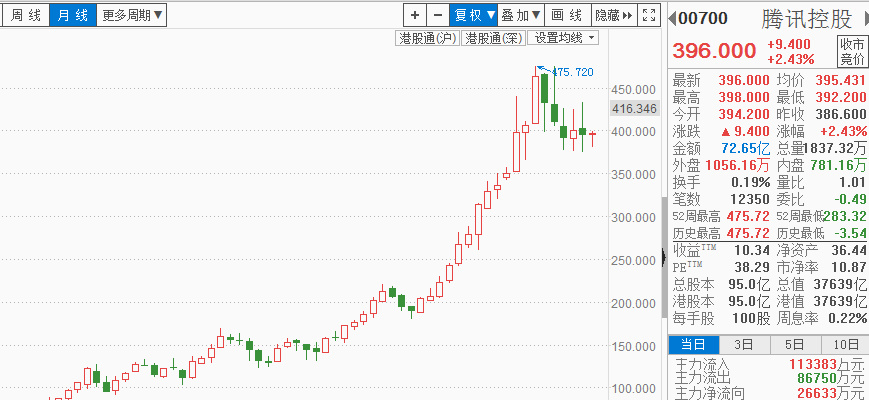
Task: Click the 主力流出 value 86750万元
Action: (x=830, y=379)
